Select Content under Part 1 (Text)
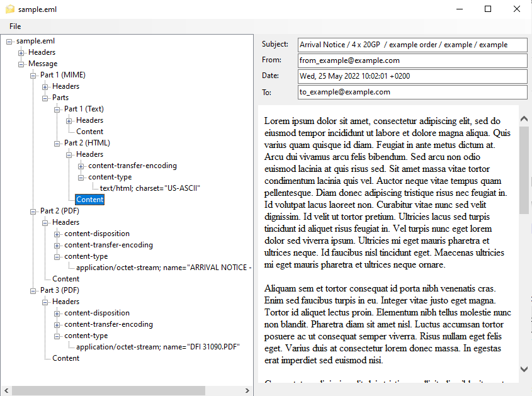The image size is (532, 396). click(x=89, y=131)
